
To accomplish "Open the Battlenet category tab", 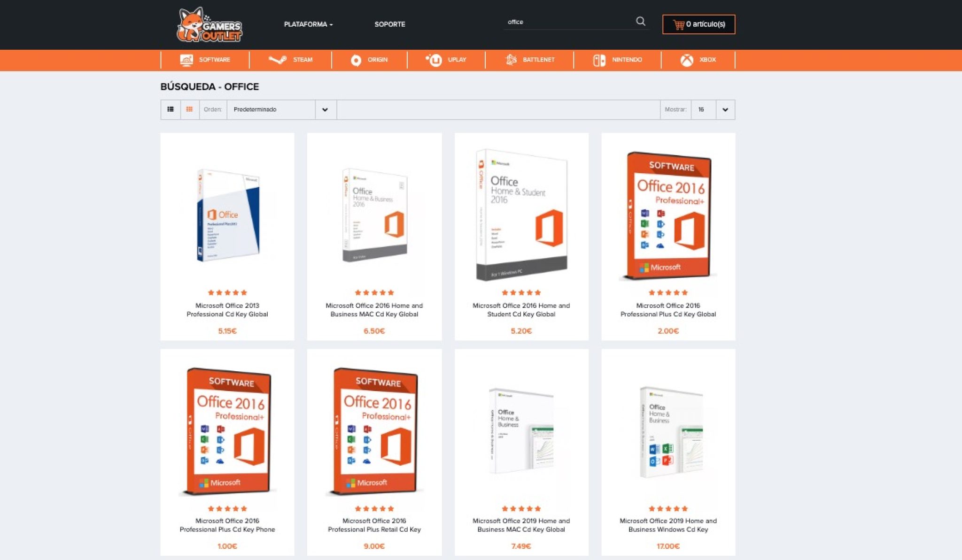I will 529,60.
